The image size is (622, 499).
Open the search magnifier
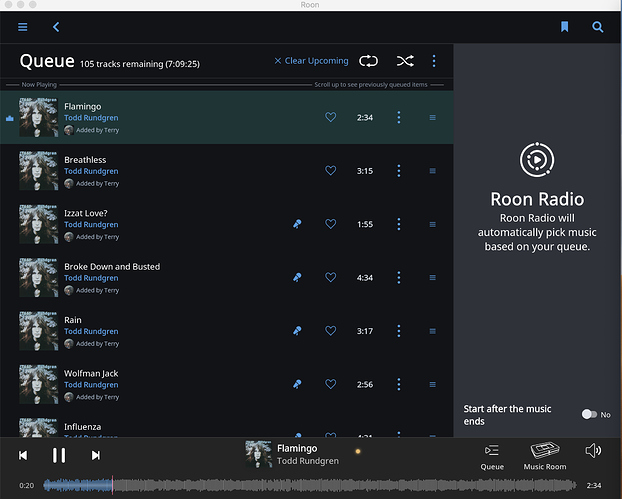(597, 27)
